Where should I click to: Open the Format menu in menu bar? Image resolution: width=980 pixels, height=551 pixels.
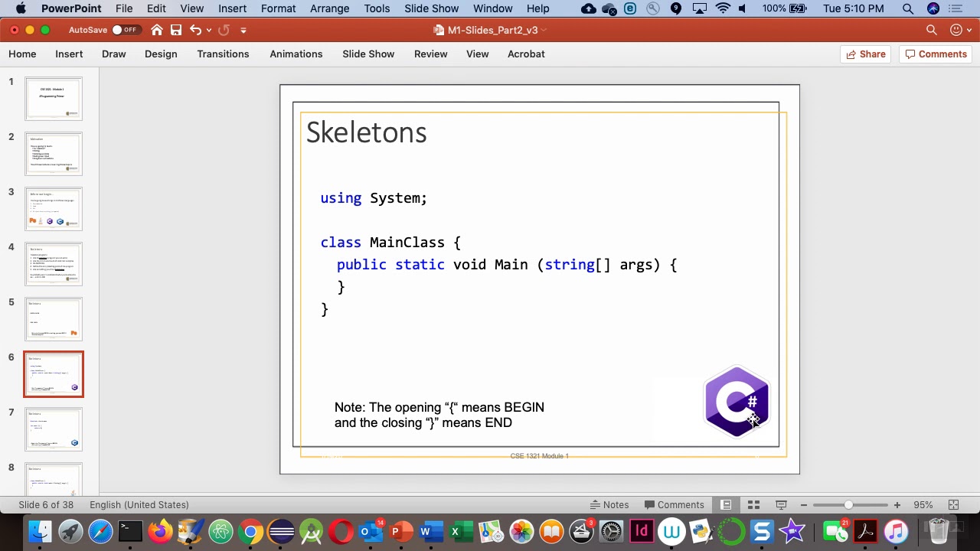[x=278, y=8]
